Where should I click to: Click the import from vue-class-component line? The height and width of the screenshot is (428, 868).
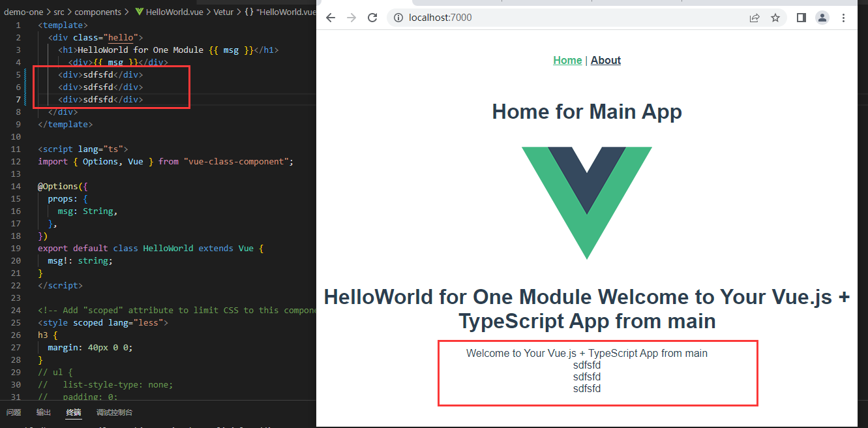[166, 161]
